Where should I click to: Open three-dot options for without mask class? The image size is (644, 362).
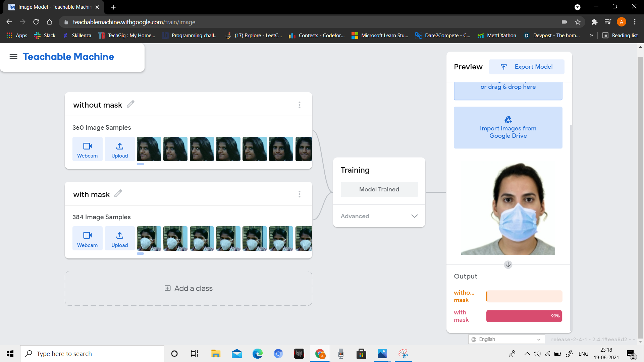[x=299, y=105]
